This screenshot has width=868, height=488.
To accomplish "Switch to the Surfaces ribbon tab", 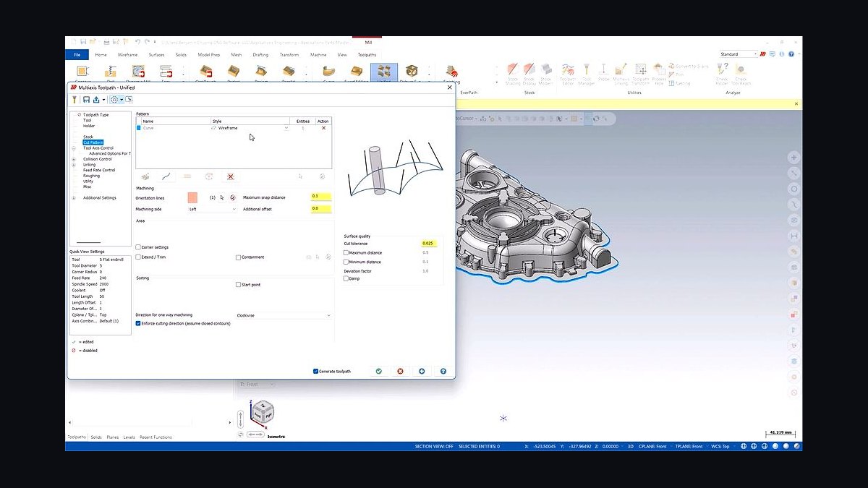I will pos(156,55).
